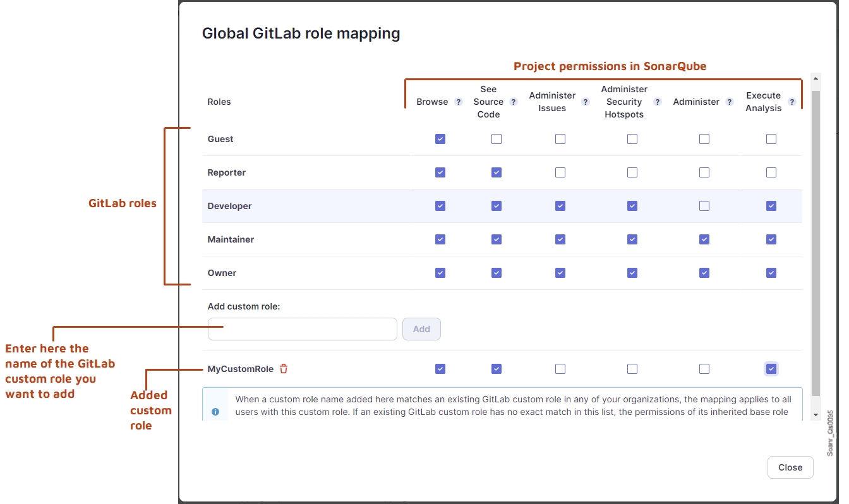
Task: Delete MyCustomRole with the trash icon
Action: [x=284, y=369]
